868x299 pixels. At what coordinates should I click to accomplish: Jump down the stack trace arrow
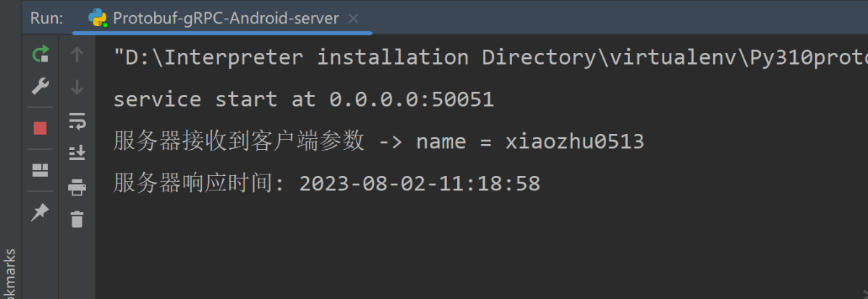[77, 88]
